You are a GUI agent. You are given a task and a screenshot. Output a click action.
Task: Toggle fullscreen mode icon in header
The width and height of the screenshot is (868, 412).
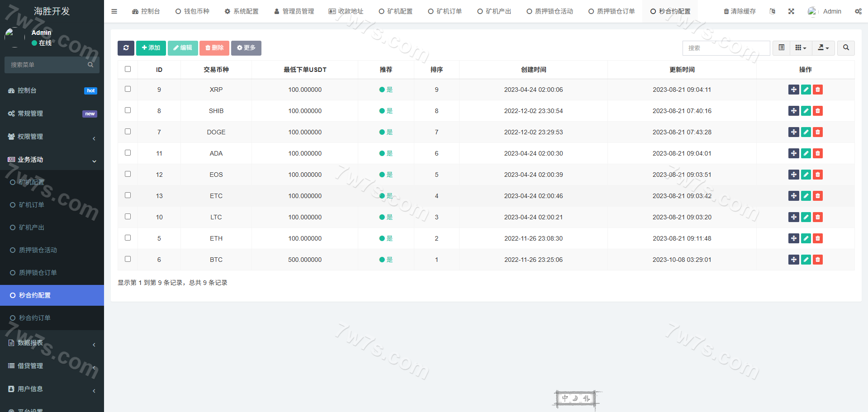coord(791,11)
